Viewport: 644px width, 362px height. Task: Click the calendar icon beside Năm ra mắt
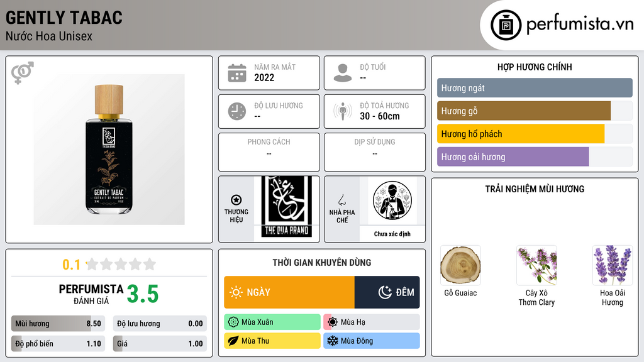[237, 73]
